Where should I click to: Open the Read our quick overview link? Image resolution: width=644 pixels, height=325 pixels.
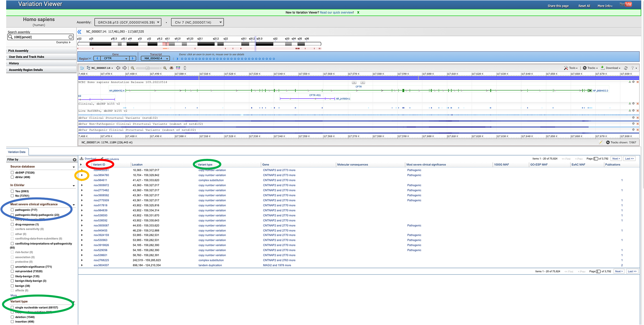(x=337, y=12)
